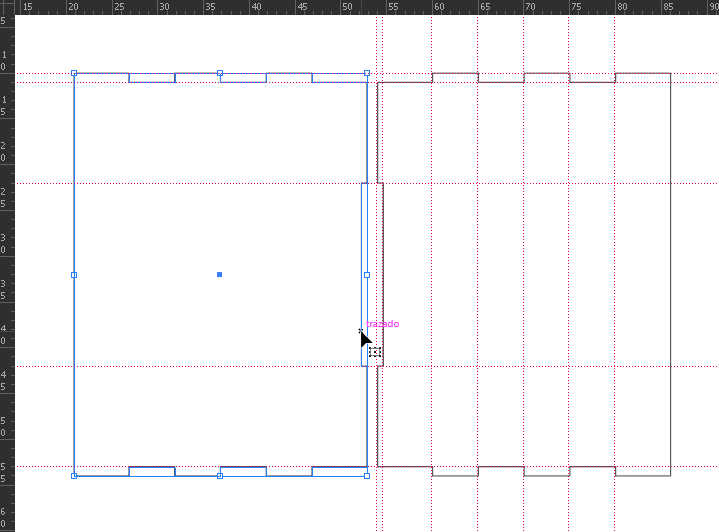Click the middle-left bounding box handle
719x532 pixels.
coord(74,275)
